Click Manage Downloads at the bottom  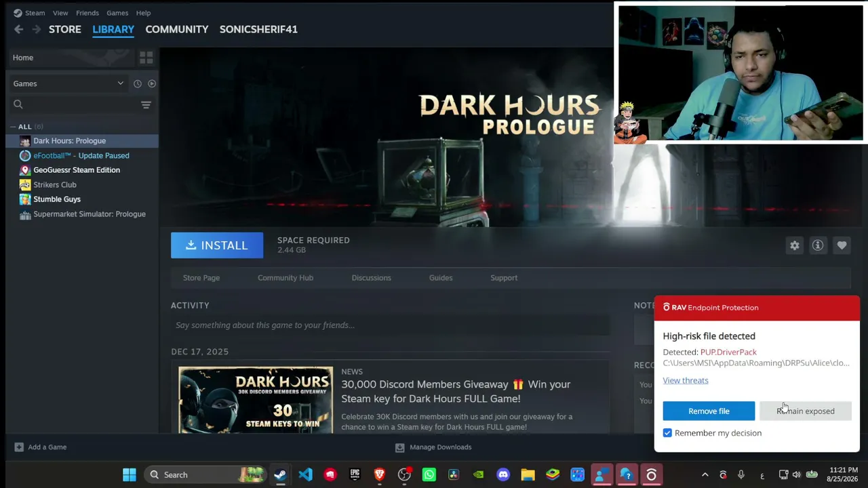[433, 447]
